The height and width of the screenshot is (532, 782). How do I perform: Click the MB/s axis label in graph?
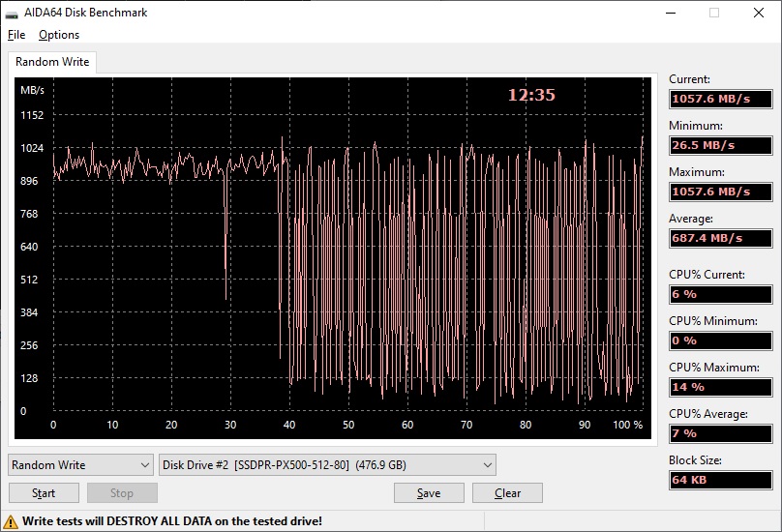32,90
